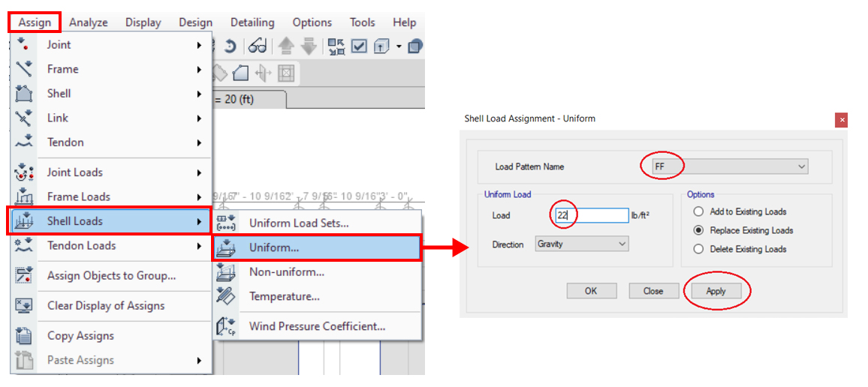Click the extrude cube toolbar icon
868x387 pixels.
point(382,46)
